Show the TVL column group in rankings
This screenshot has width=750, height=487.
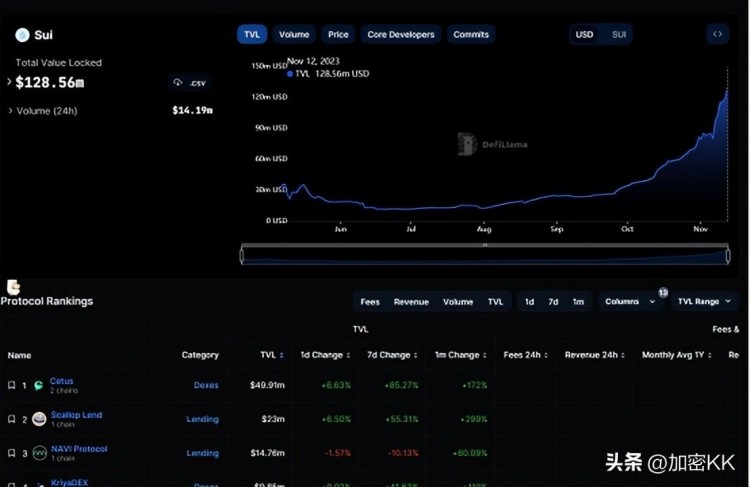click(x=495, y=302)
